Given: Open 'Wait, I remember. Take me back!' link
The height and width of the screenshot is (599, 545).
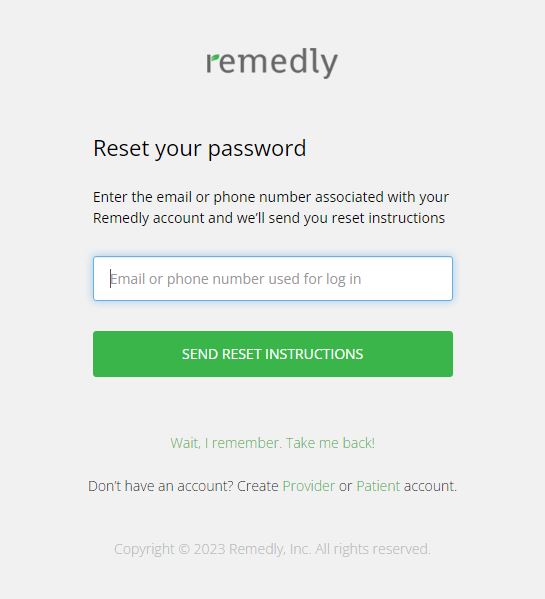Looking at the screenshot, I should [272, 443].
